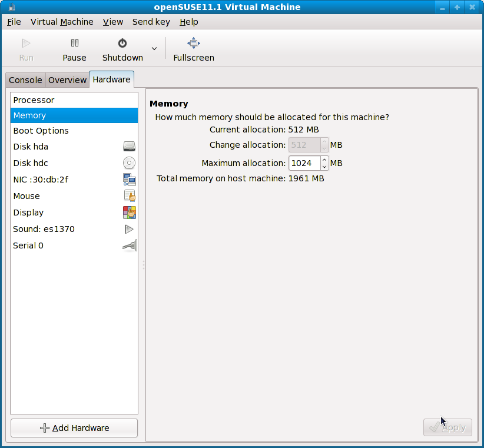Screen dimensions: 484x448
Task: Decrease Maximum allocation with down arrow
Action: [x=324, y=167]
